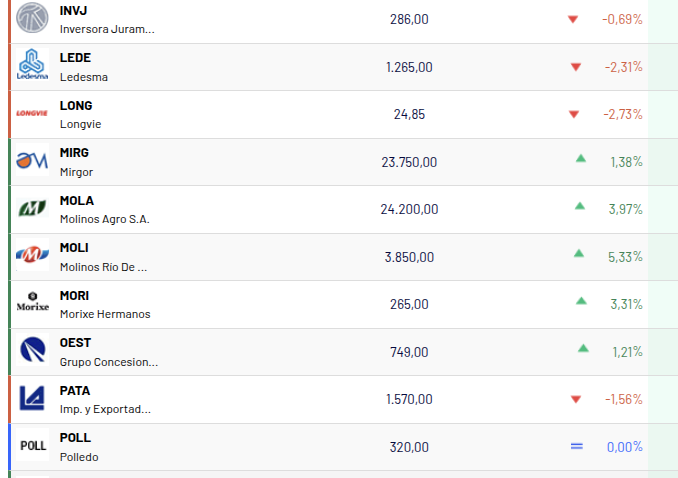Open the OEST Grupo Concesionario logo
Viewport: 678px width, 478px height.
(32, 350)
